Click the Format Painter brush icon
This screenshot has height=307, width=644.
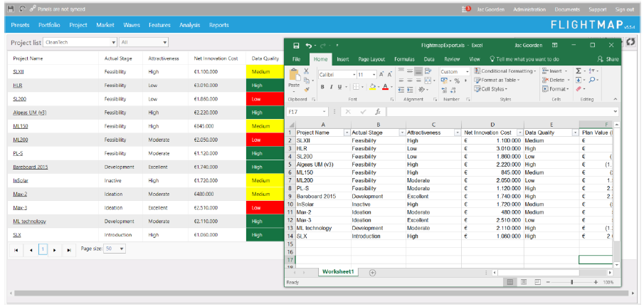coord(307,89)
